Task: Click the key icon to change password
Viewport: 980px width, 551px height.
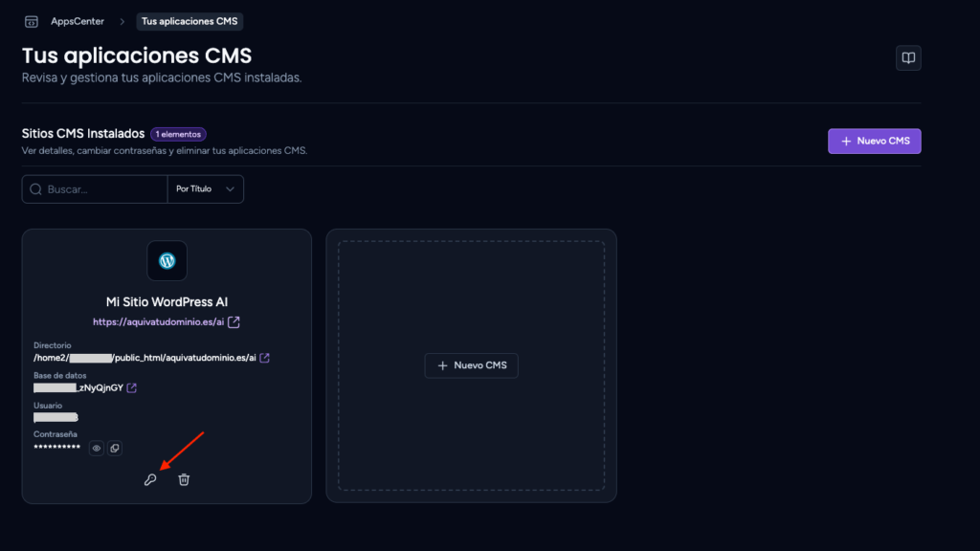Action: [x=150, y=480]
